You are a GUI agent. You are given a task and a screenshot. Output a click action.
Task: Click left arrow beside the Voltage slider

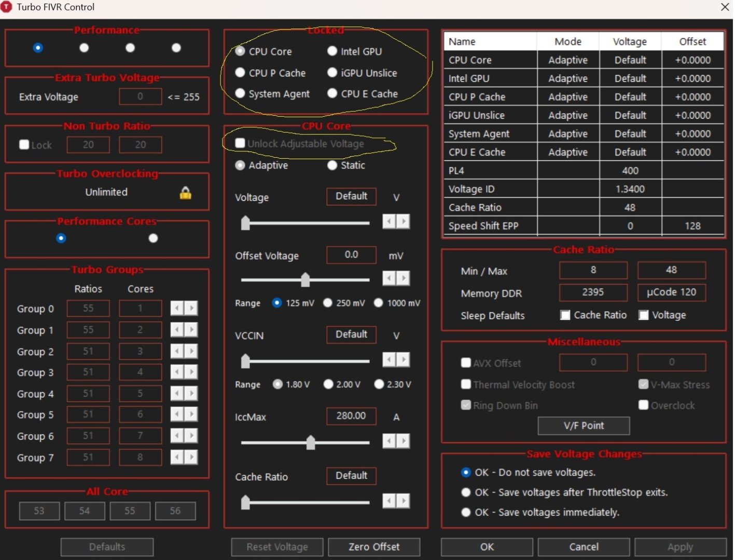pos(389,221)
